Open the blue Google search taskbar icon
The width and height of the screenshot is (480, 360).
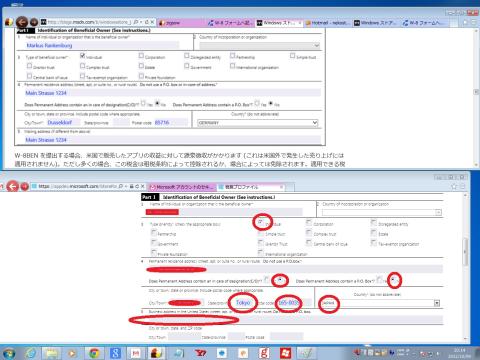tap(115, 353)
